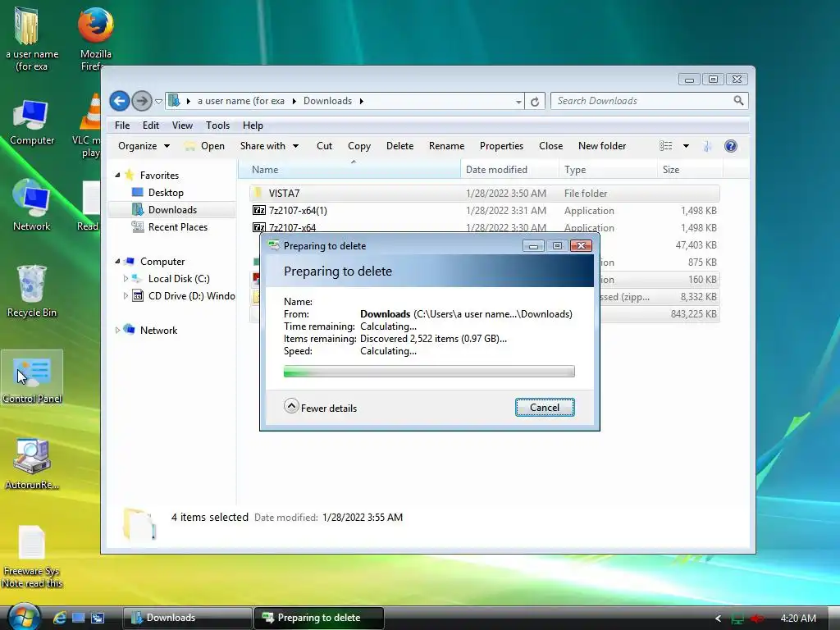
Task: Show hidden tray icons arrow
Action: pyautogui.click(x=718, y=619)
